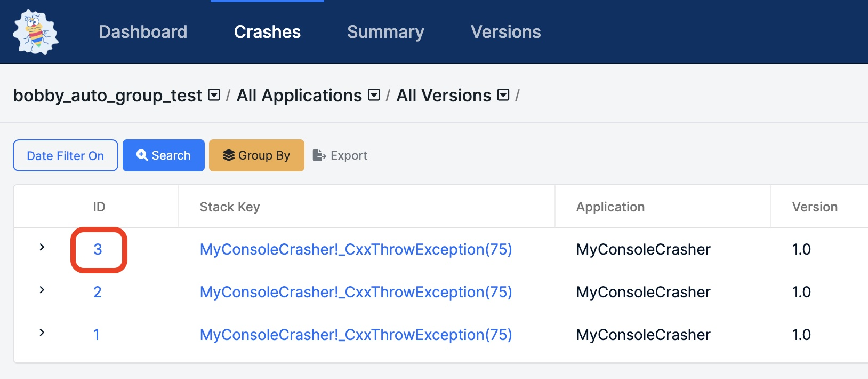Switch to the Summary tab
This screenshot has height=379, width=868.
pos(385,32)
